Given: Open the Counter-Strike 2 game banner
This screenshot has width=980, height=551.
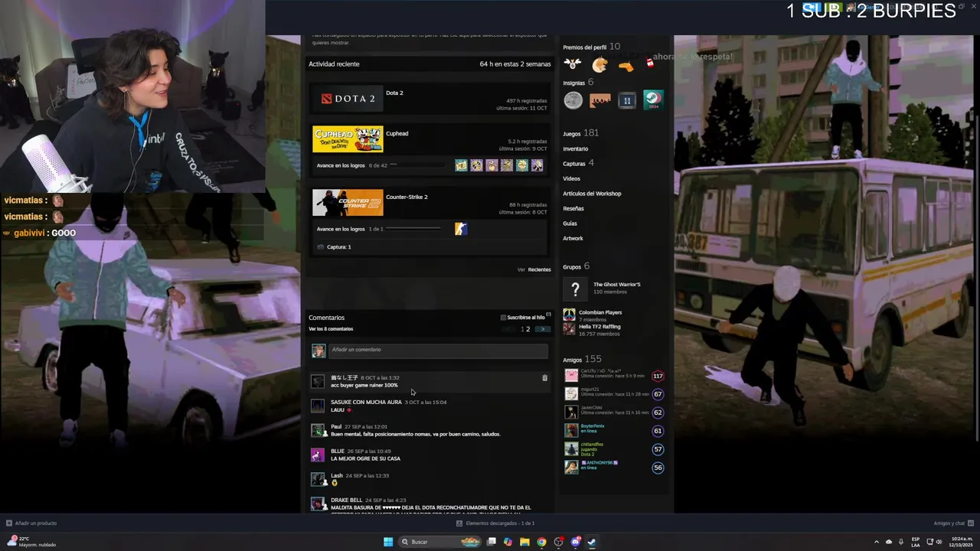Looking at the screenshot, I should [348, 203].
